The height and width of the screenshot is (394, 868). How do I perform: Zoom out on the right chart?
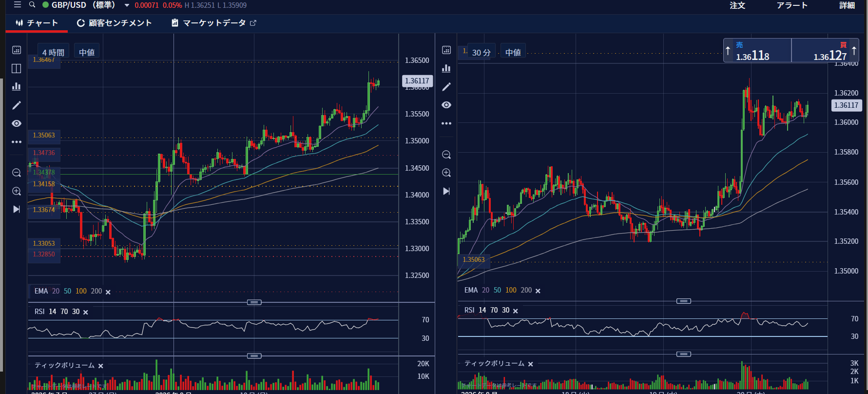coord(446,155)
